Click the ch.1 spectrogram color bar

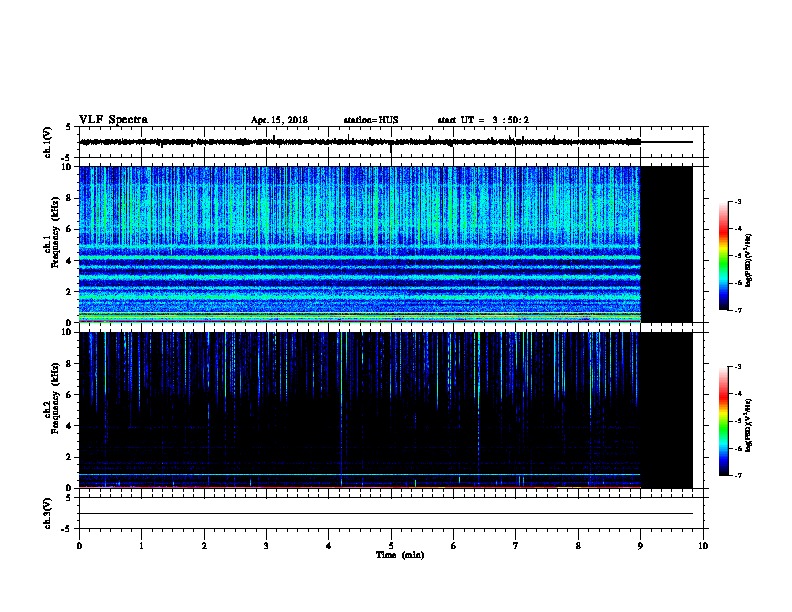point(723,256)
